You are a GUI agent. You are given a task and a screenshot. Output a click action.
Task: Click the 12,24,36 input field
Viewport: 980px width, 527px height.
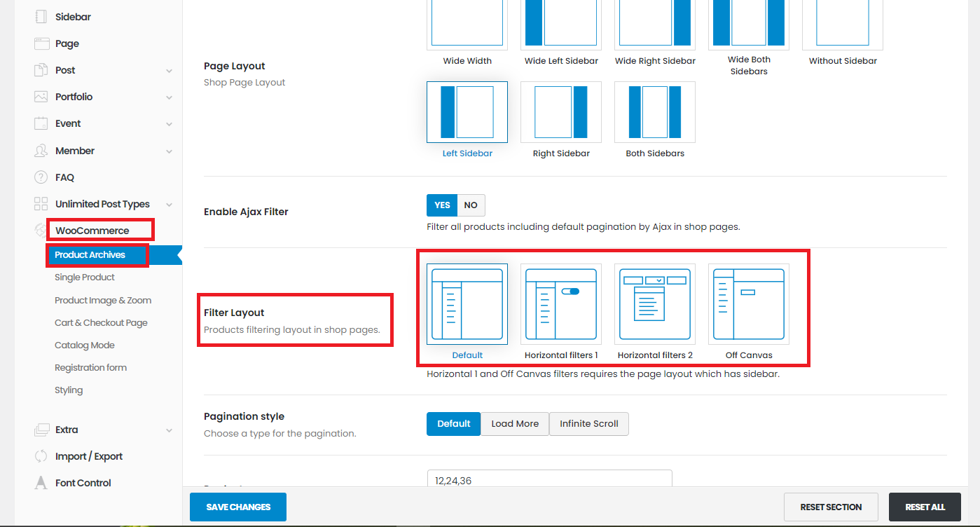coord(549,479)
